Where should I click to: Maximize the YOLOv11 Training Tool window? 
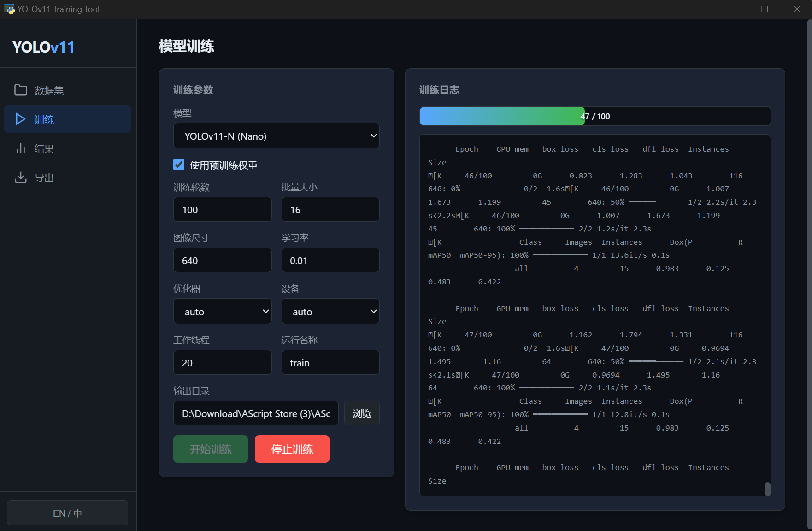coord(764,9)
